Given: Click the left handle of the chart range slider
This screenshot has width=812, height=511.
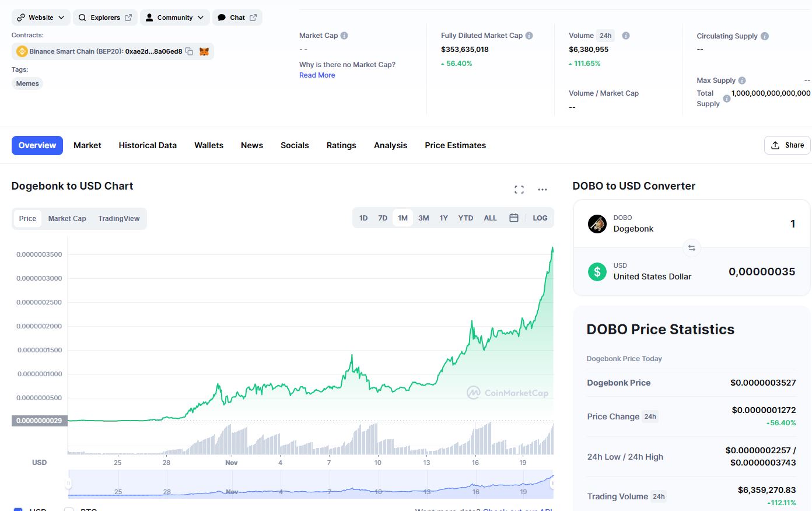Looking at the screenshot, I should [68, 484].
